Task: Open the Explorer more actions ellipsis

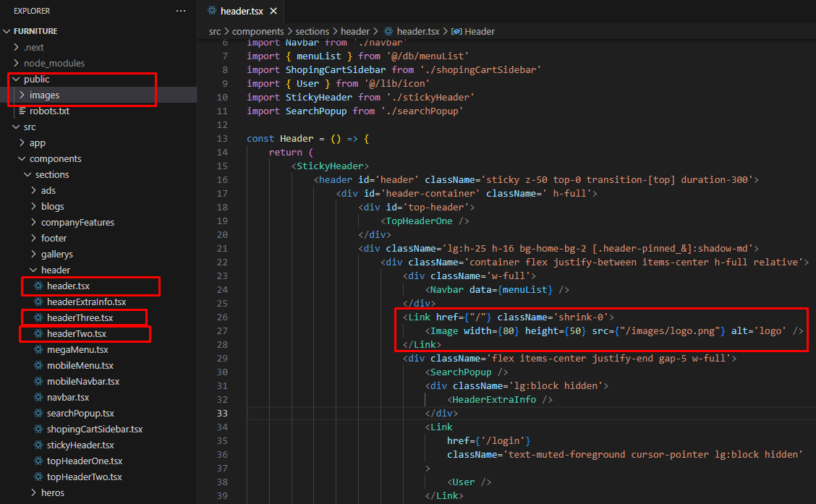Action: coord(181,11)
